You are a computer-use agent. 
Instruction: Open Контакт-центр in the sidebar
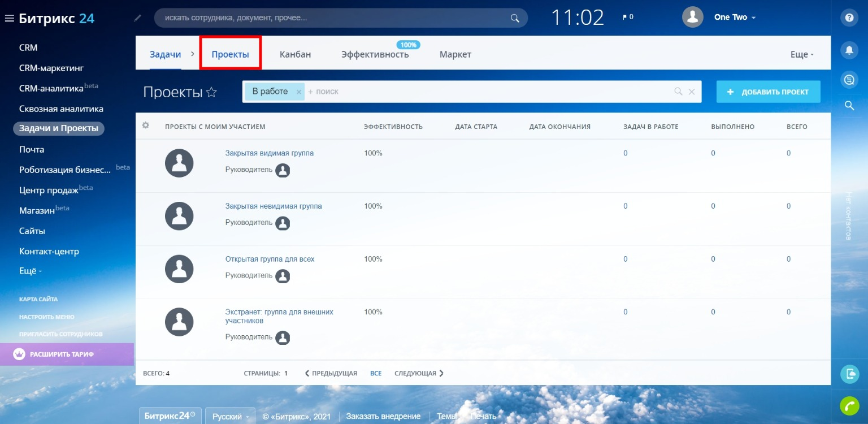pos(49,251)
